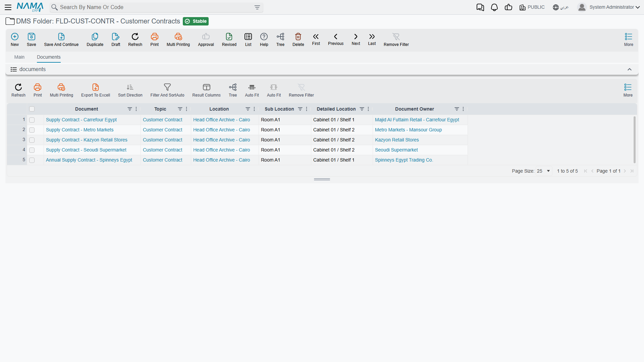Open Annual Supply Contract - Spinneys Egypt
The width and height of the screenshot is (644, 362).
[x=89, y=160]
